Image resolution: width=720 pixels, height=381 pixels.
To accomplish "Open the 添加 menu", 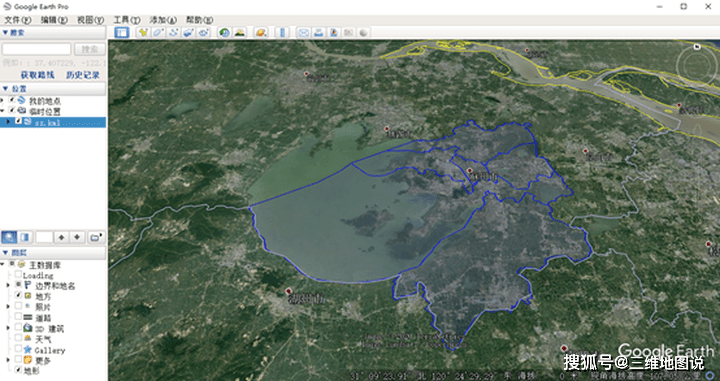I will click(163, 20).
